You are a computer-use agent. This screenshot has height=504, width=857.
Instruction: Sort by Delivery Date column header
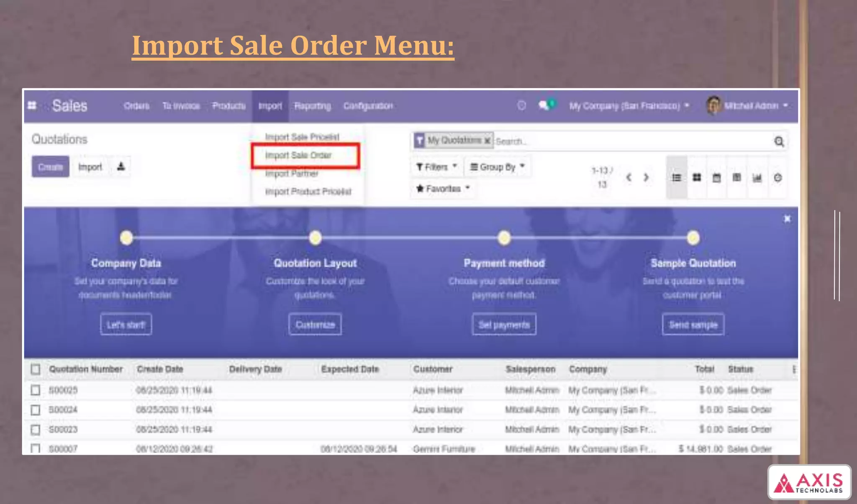pyautogui.click(x=255, y=369)
